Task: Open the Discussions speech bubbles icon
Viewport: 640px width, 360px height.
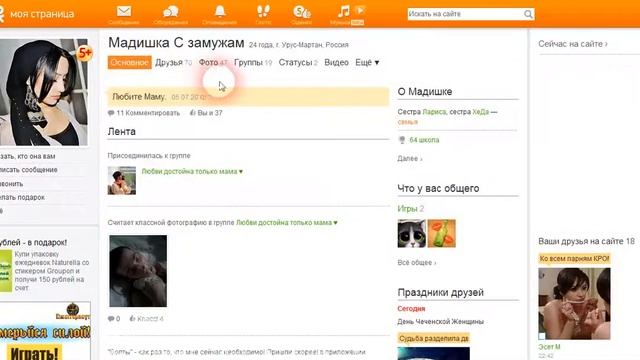Action: 171,11
